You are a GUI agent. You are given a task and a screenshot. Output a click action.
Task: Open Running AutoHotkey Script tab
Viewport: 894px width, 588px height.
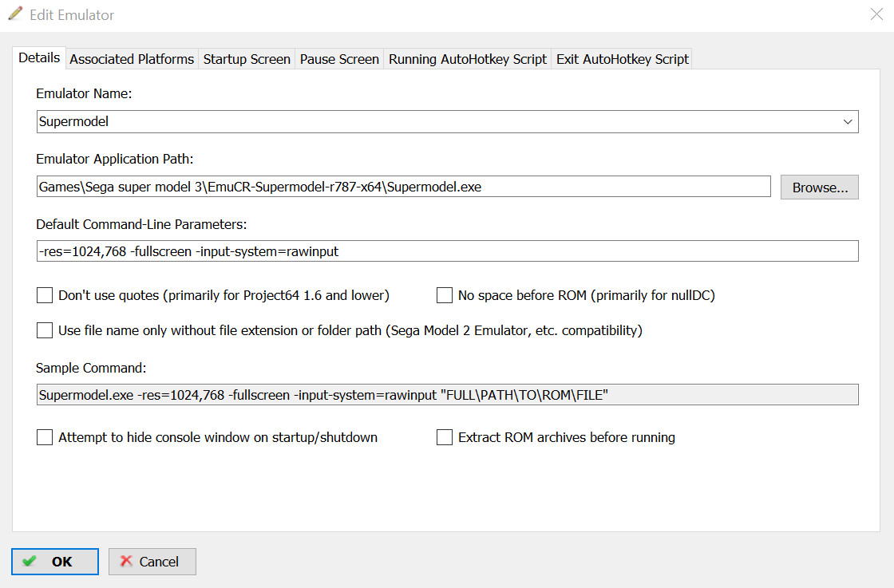[x=468, y=59]
